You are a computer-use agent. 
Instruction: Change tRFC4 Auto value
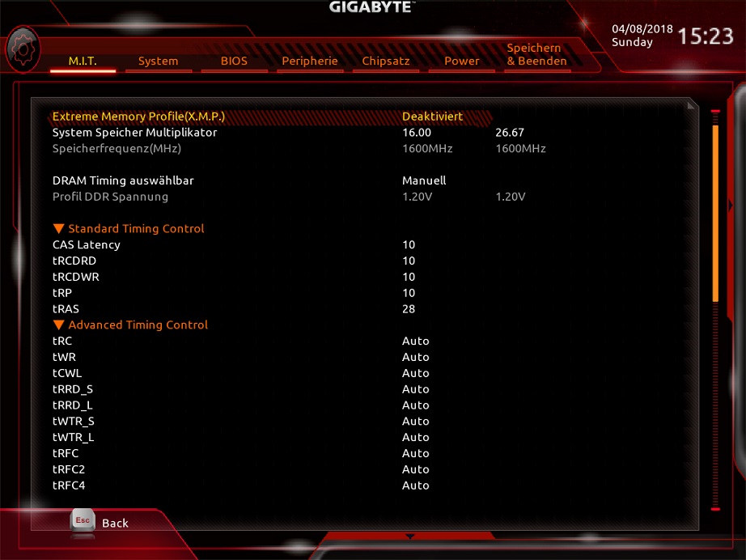pyautogui.click(x=415, y=486)
